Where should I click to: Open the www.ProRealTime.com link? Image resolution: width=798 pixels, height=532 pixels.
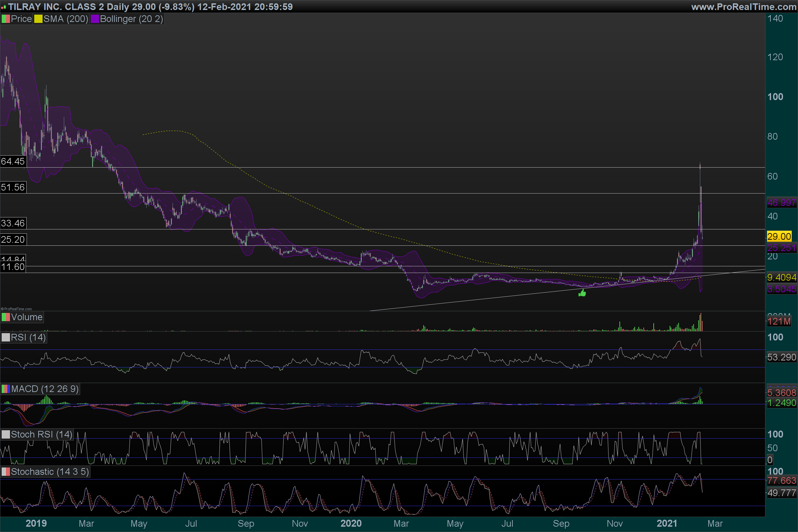point(744,7)
